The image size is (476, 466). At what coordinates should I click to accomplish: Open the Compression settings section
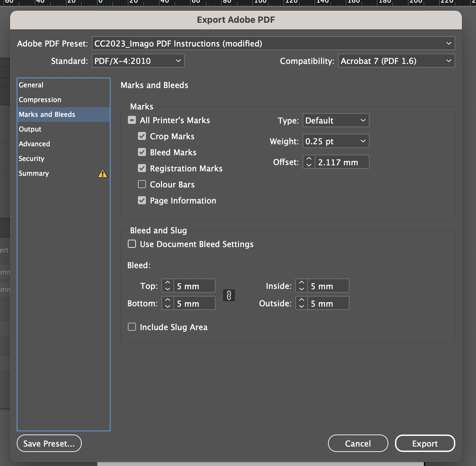(40, 99)
